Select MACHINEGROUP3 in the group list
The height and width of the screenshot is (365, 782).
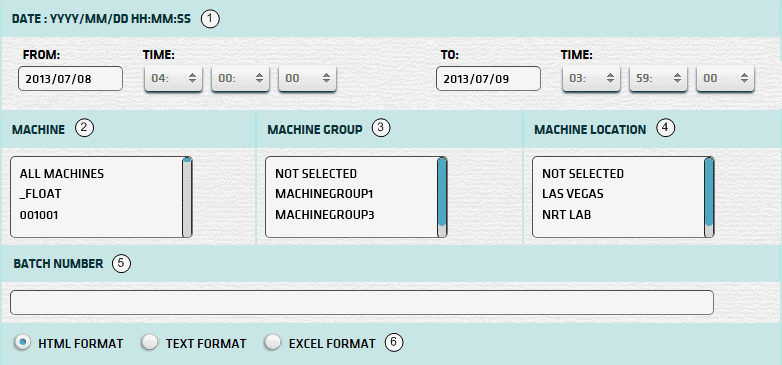pyautogui.click(x=325, y=215)
